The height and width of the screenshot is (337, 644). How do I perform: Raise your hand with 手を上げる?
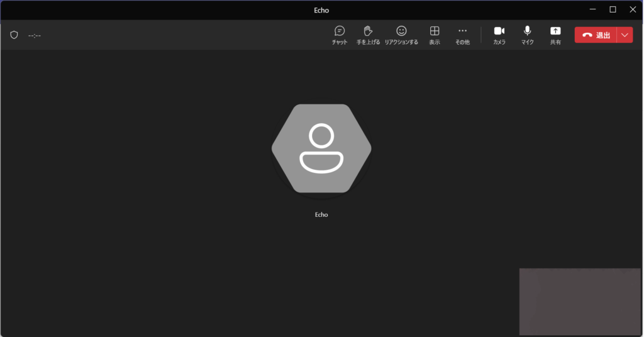pos(369,35)
